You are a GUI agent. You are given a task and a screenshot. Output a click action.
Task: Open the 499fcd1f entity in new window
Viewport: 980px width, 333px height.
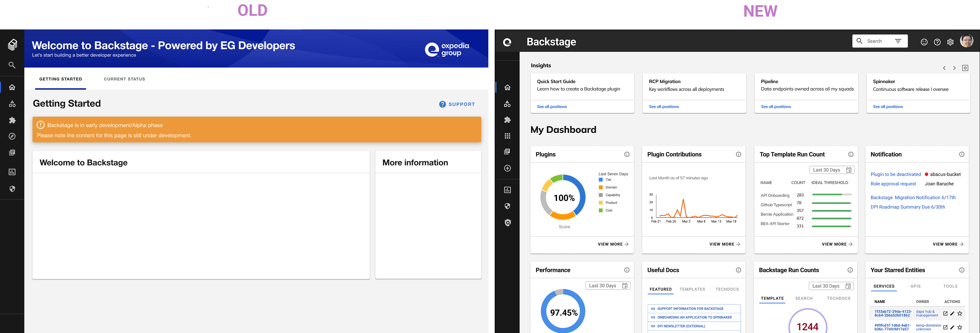(x=945, y=327)
